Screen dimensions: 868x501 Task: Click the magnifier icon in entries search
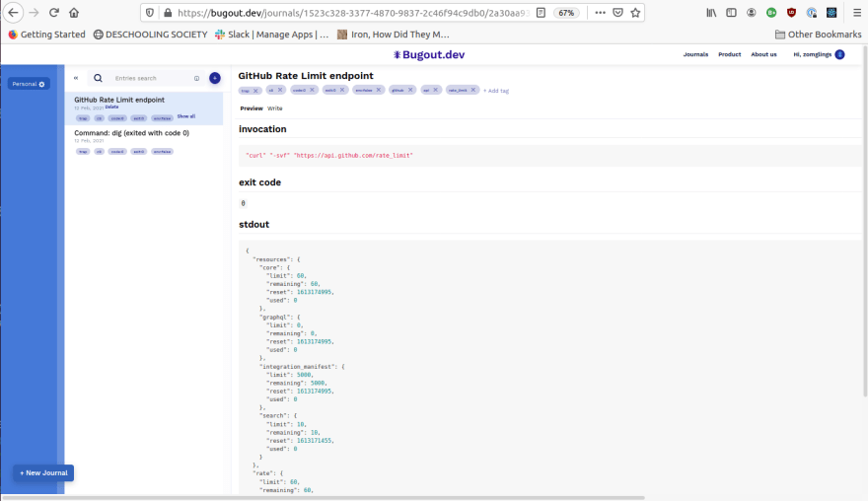98,78
